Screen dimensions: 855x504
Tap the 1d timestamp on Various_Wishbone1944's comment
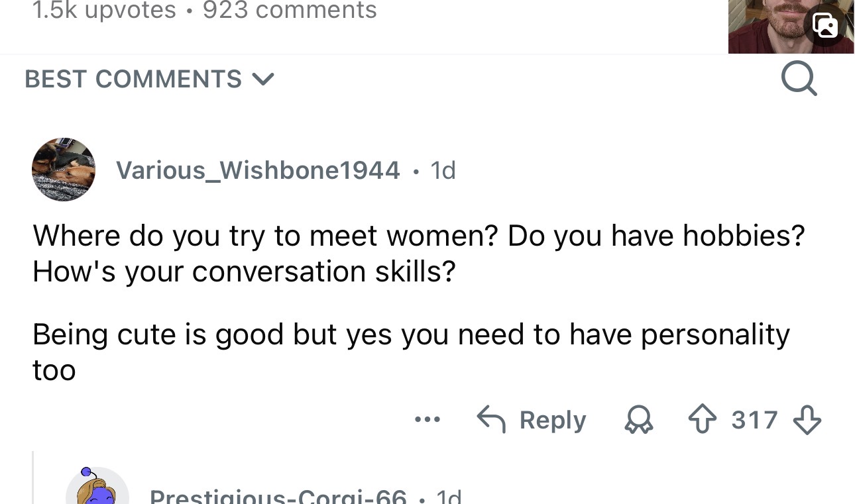[443, 170]
